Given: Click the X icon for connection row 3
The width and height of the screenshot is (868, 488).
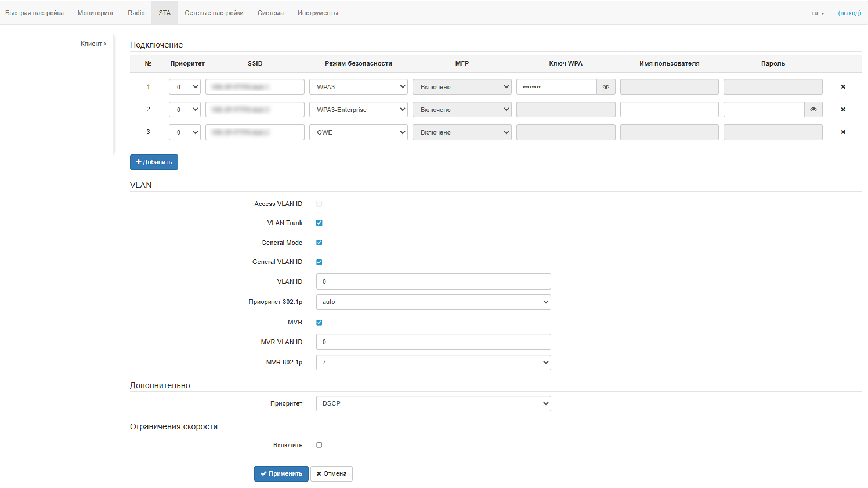Looking at the screenshot, I should click(843, 132).
